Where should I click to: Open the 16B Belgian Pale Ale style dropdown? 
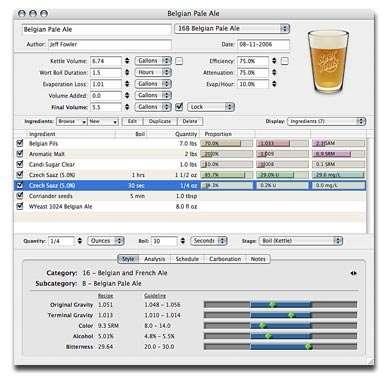[x=232, y=29]
